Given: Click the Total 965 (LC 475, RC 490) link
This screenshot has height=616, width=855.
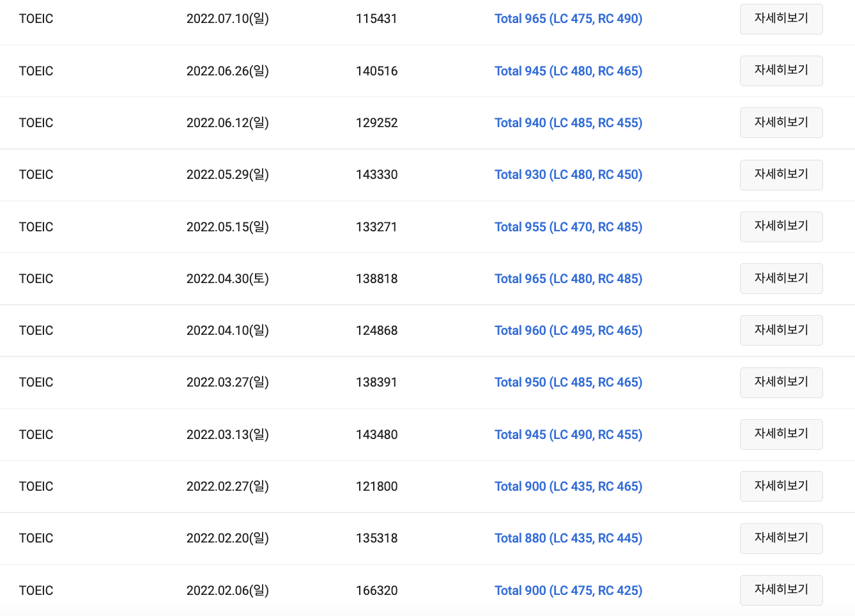Looking at the screenshot, I should pos(568,19).
